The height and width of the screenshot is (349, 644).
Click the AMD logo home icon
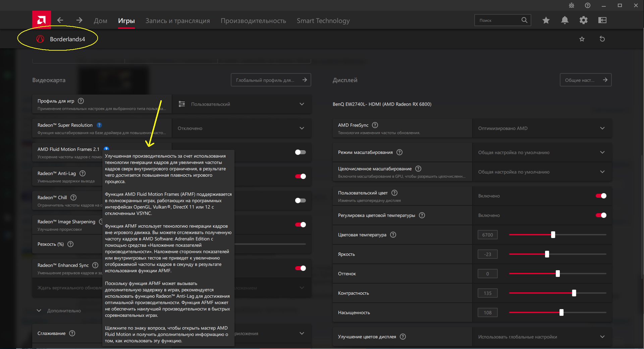42,20
